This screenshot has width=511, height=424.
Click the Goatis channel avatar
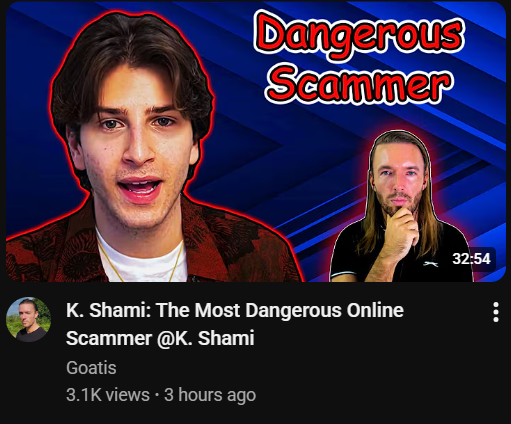(28, 319)
